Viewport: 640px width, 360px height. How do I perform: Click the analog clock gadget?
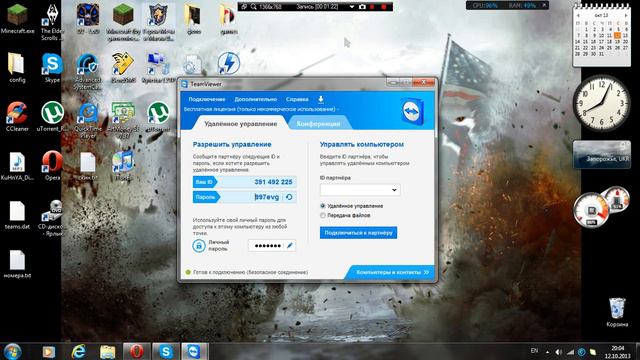coord(602,103)
